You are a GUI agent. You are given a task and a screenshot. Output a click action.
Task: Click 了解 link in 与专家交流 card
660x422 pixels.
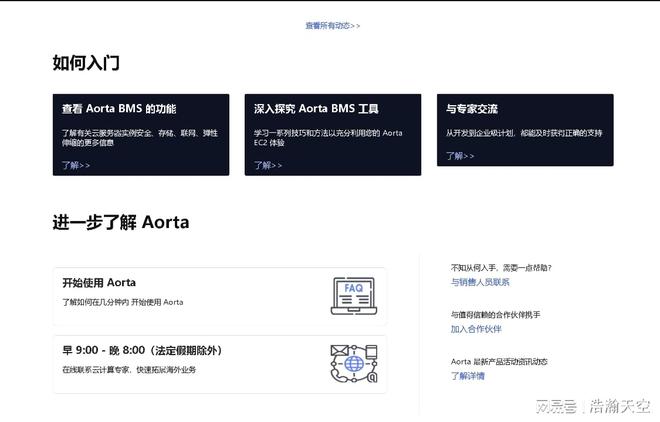460,156
